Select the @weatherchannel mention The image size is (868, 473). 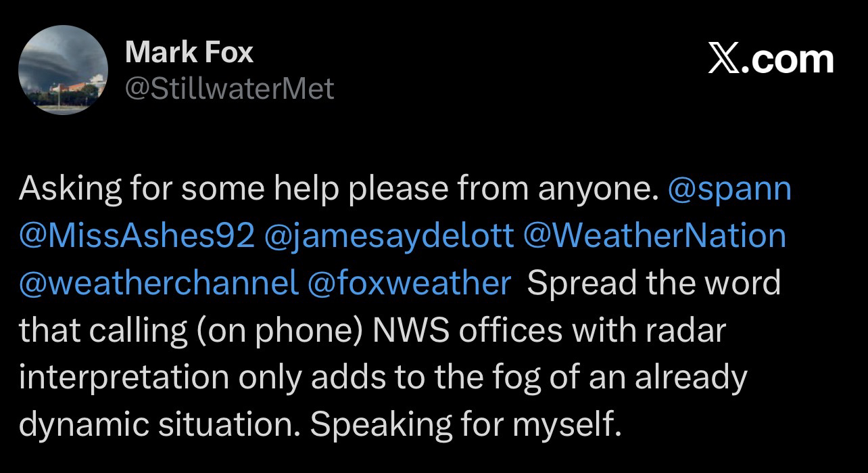click(159, 283)
